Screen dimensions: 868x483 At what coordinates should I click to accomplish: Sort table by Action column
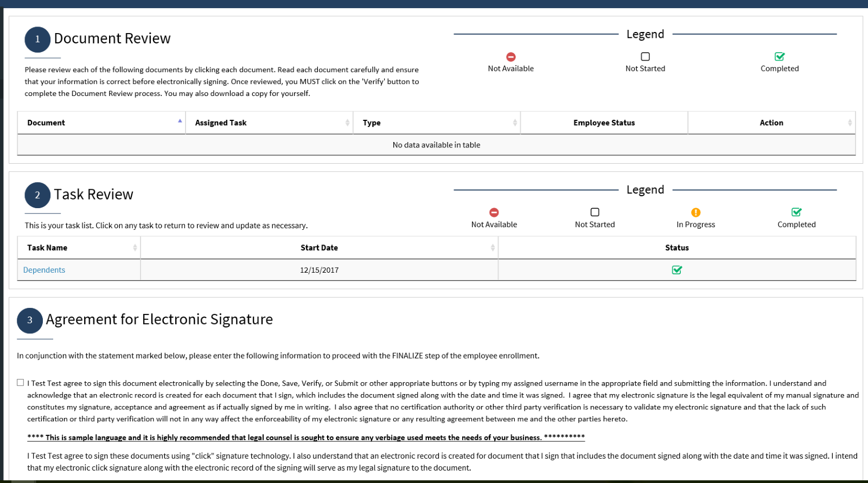(771, 123)
